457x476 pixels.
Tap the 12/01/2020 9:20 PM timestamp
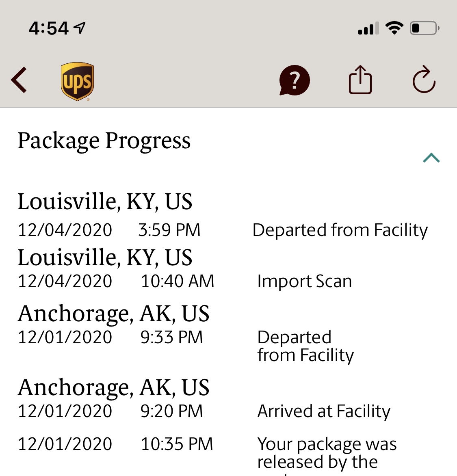tap(110, 411)
